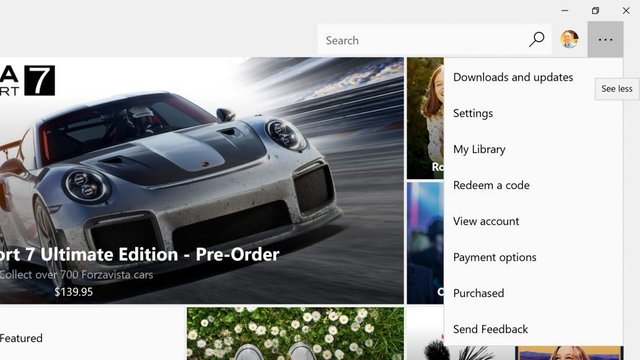
Task: Open the blue concert crowd tile
Action: tap(425, 243)
